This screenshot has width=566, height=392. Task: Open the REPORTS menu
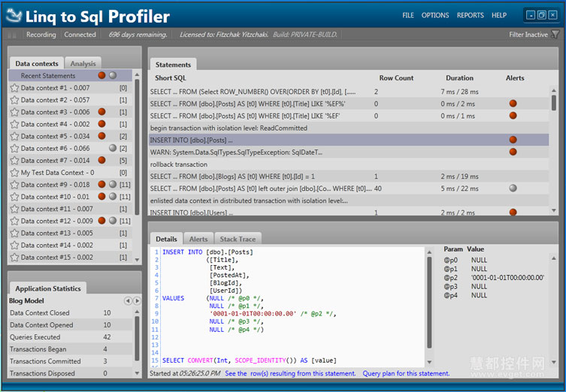click(470, 16)
